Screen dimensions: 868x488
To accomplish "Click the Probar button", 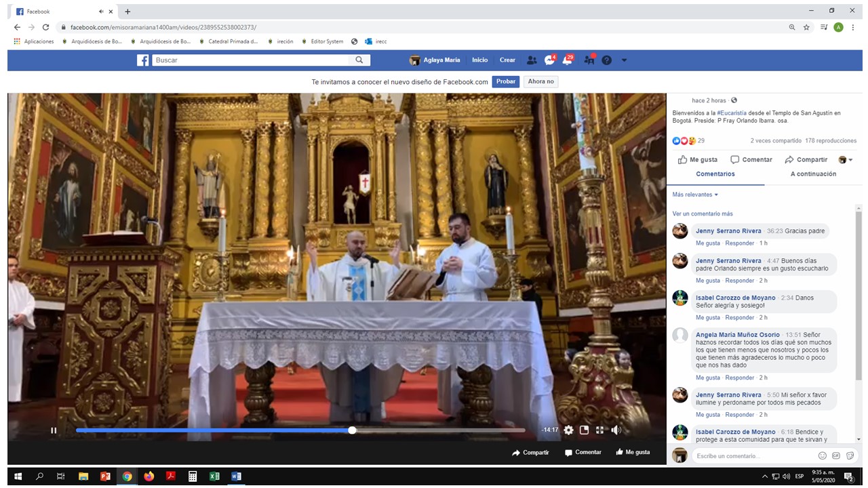I will coord(505,81).
